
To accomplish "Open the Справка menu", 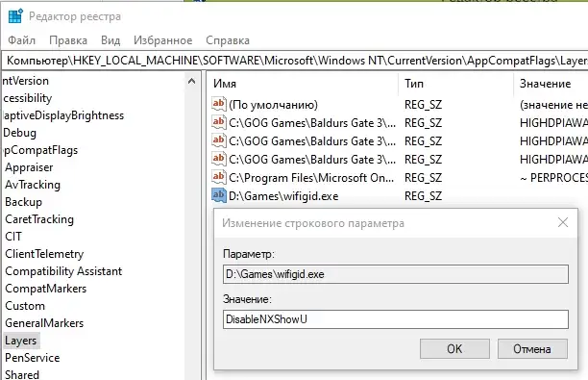I will coord(228,40).
